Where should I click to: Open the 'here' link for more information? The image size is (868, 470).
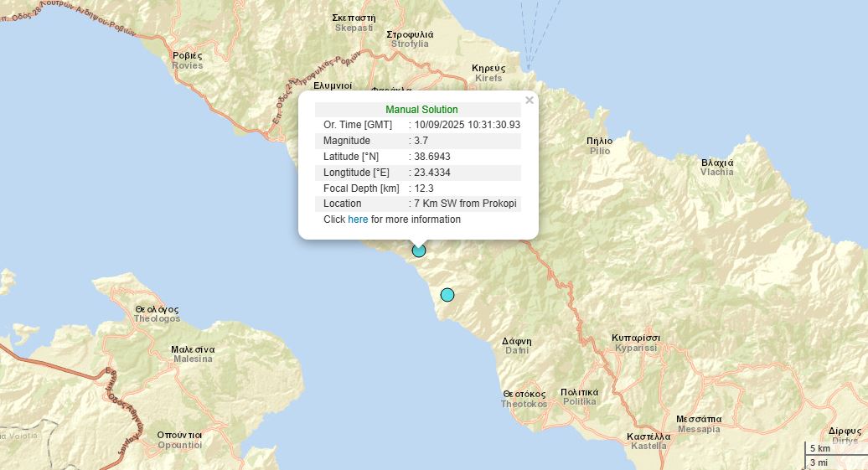[358, 220]
